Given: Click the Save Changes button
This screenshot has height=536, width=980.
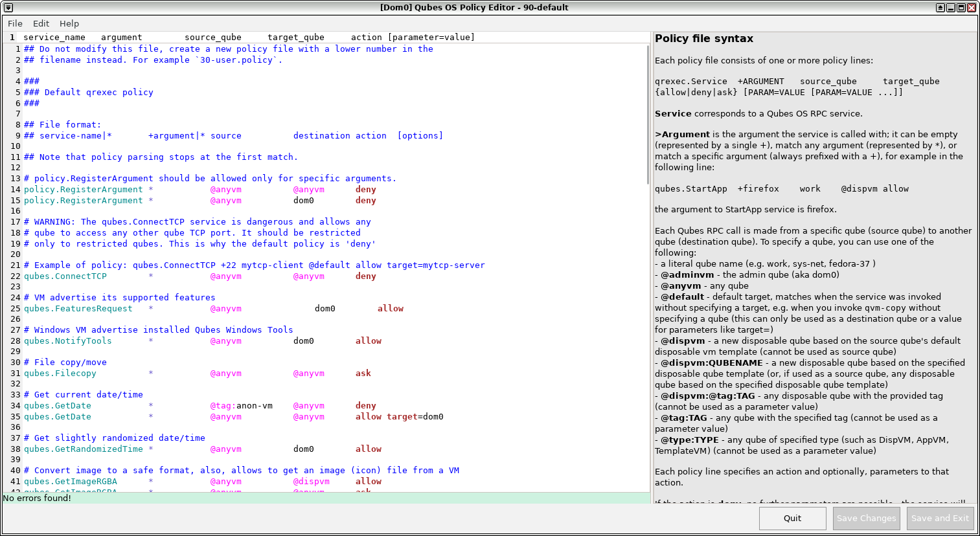Looking at the screenshot, I should coord(866,518).
